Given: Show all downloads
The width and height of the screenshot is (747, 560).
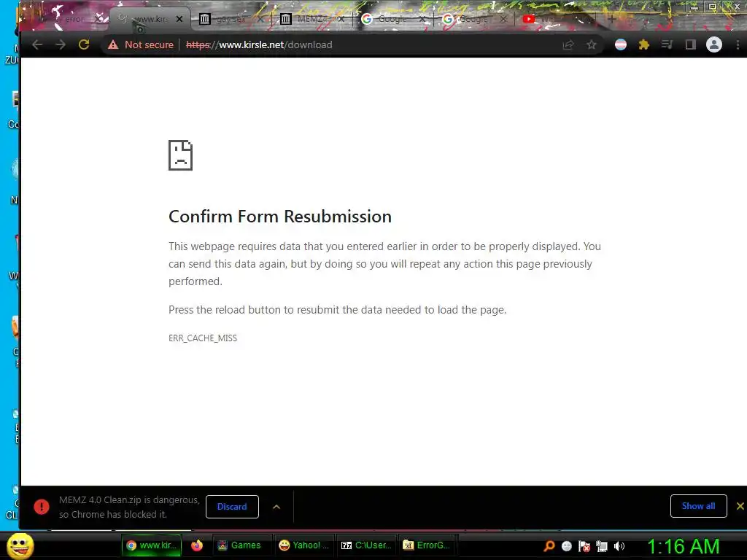Looking at the screenshot, I should click(x=698, y=506).
